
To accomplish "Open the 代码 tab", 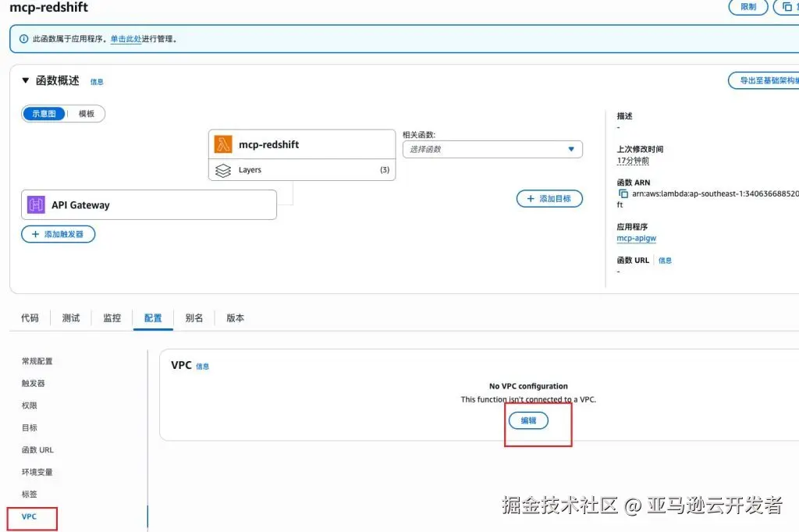I will [30, 318].
